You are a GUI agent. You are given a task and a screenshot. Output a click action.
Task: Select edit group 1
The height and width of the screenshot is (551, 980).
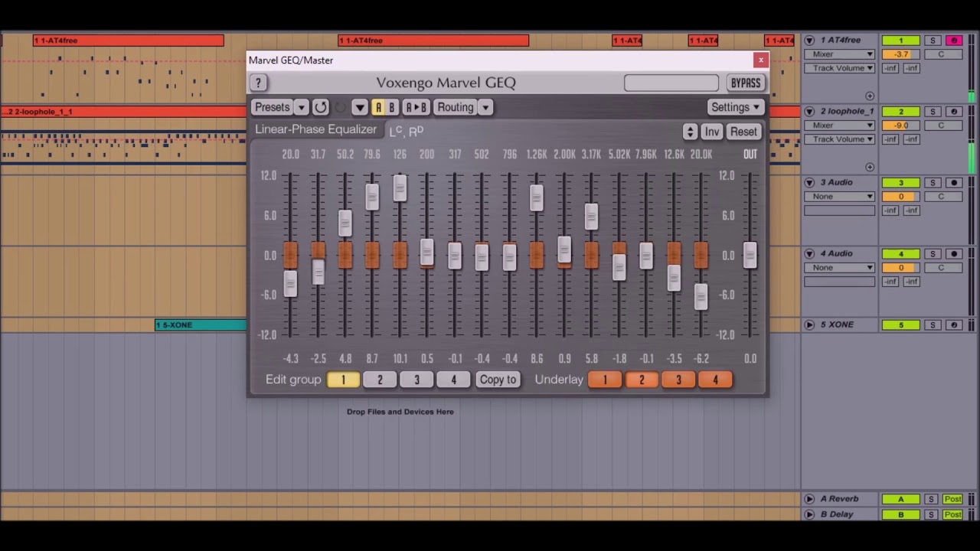coord(343,380)
